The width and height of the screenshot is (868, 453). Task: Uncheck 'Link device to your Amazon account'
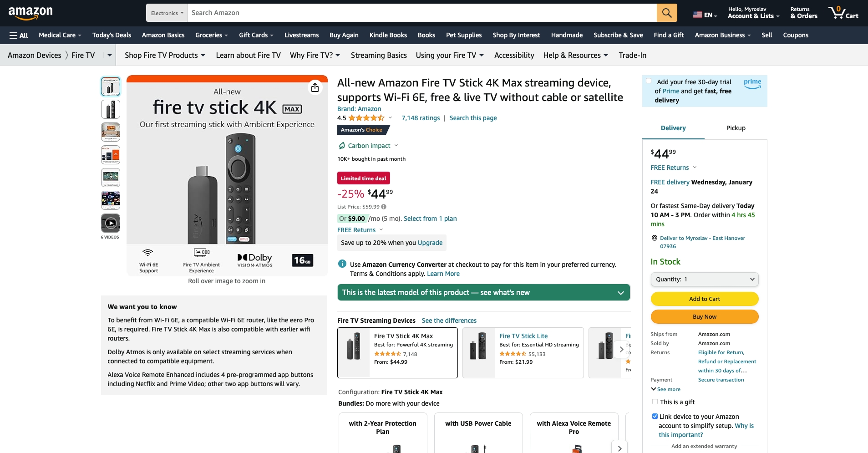tap(655, 416)
